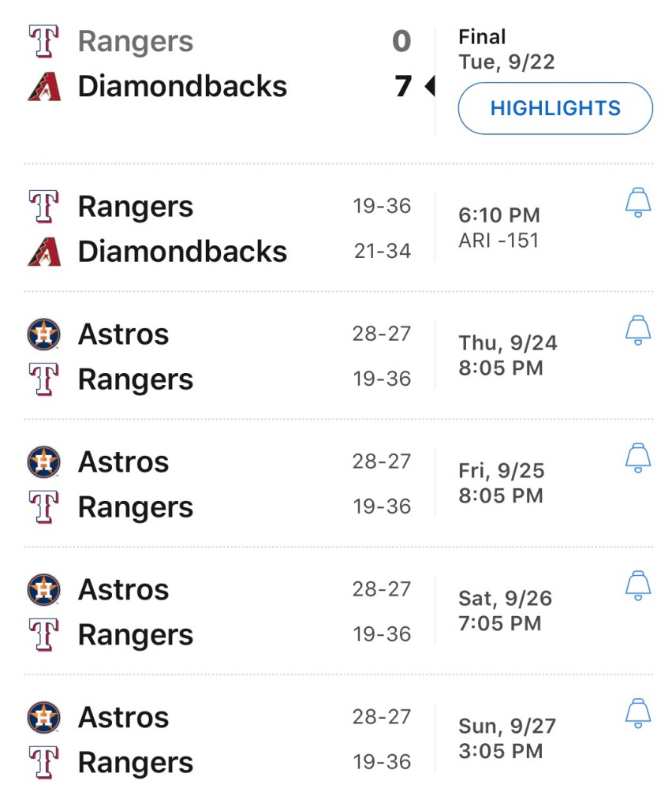This screenshot has width=672, height=807.
Task: Toggle alert bell for 6:10 PM game
Action: tap(637, 204)
